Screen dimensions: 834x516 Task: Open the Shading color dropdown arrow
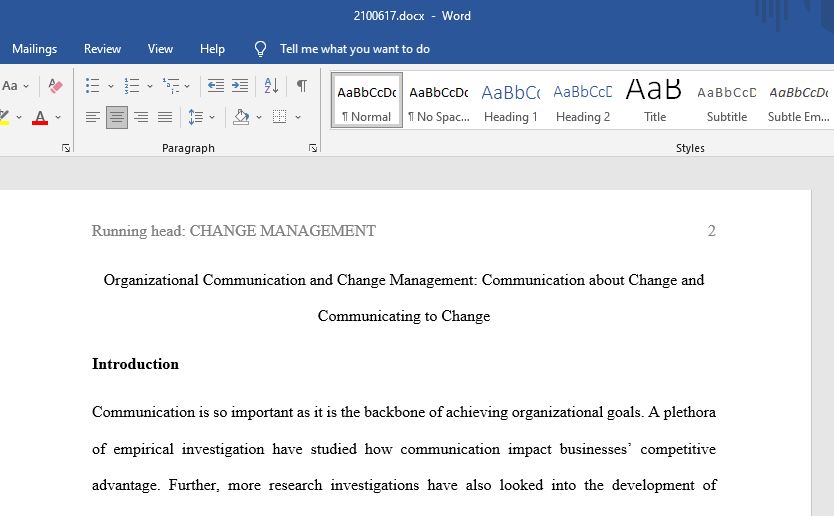pyautogui.click(x=258, y=117)
